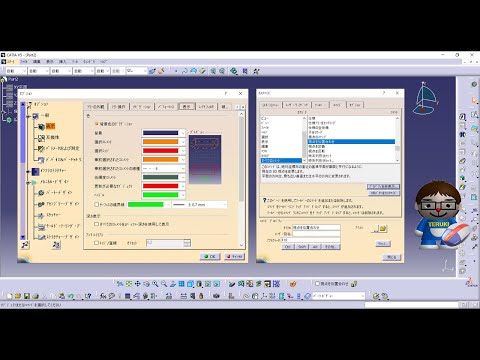480x360 pixels.
Task: Click the compass in the 3D view
Action: (424, 99)
